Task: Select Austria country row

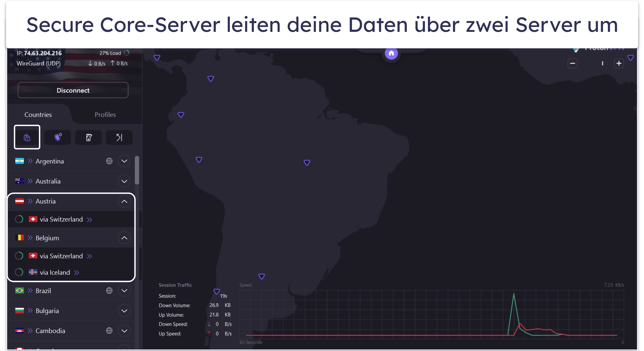Action: pos(71,201)
